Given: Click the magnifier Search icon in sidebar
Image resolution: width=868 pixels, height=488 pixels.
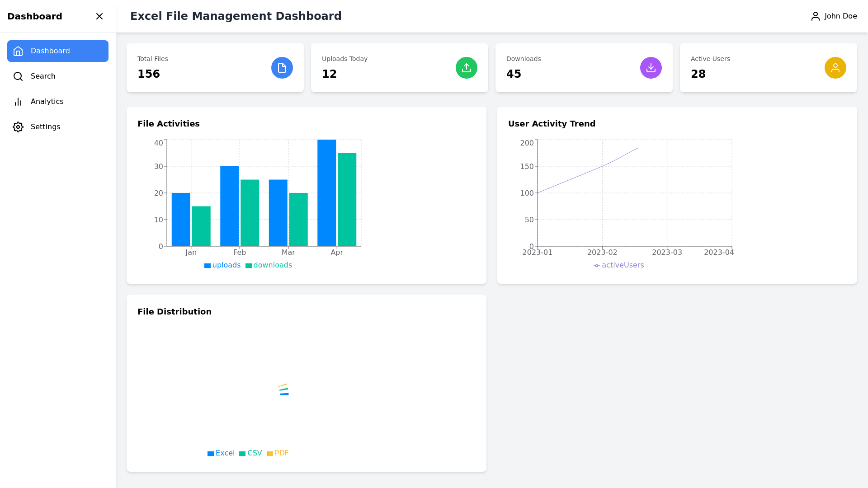Looking at the screenshot, I should point(18,76).
